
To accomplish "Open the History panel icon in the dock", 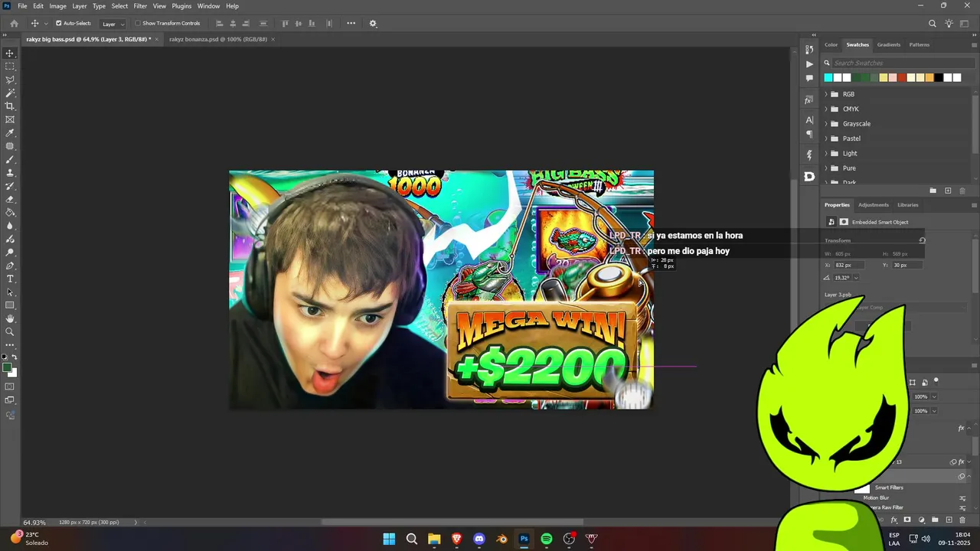I will [809, 50].
